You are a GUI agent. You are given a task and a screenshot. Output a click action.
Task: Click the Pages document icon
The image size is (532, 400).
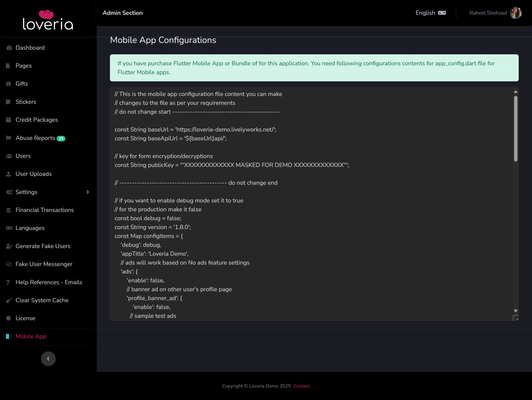coord(8,66)
